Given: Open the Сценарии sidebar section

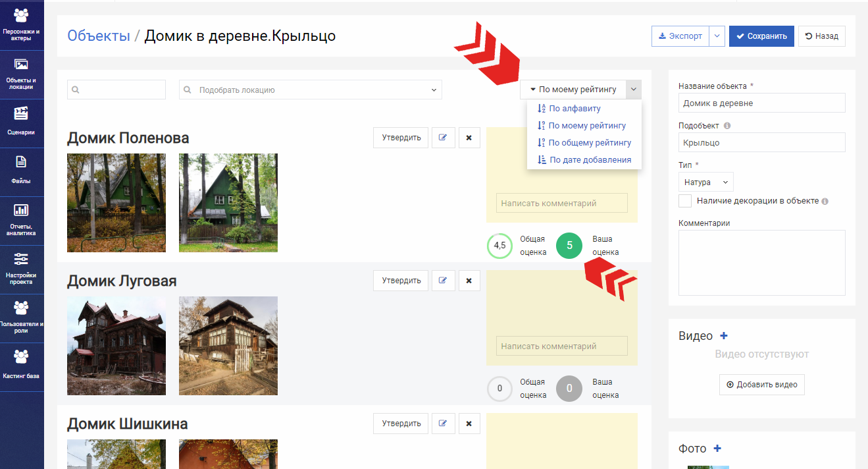Looking at the screenshot, I should pyautogui.click(x=22, y=124).
